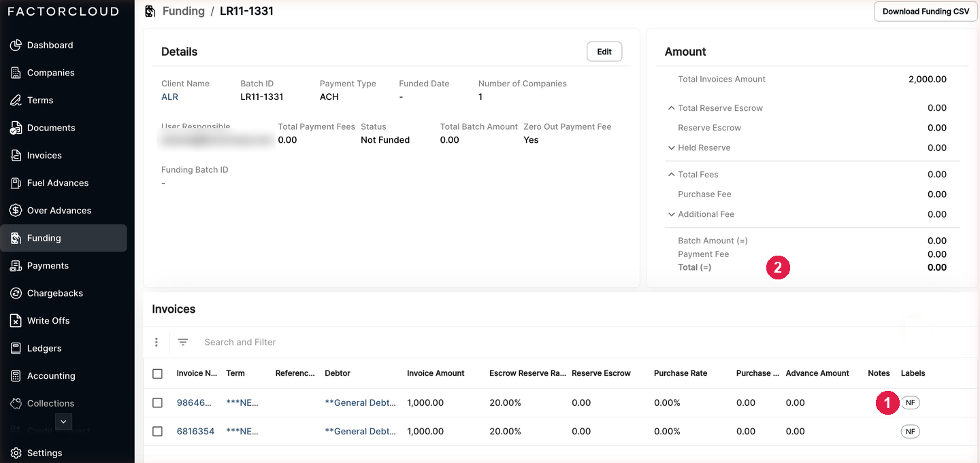Image resolution: width=980 pixels, height=463 pixels.
Task: Click the Escrow Reserve Rate column header
Action: 527,373
